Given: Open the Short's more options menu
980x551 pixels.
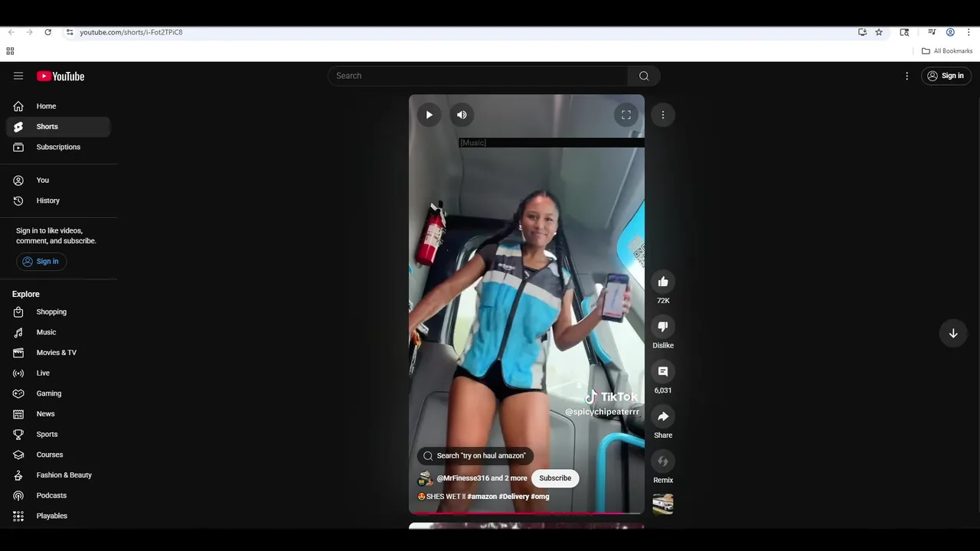Looking at the screenshot, I should point(663,115).
